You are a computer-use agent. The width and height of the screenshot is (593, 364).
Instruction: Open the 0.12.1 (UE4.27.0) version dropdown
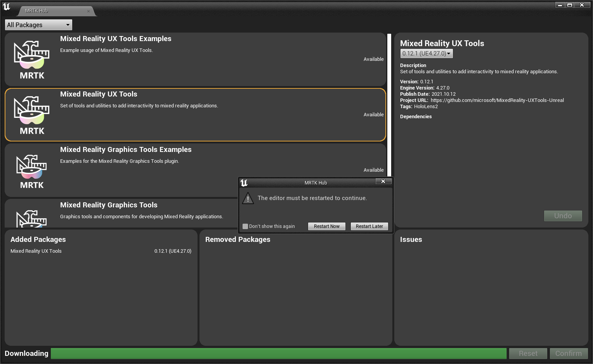[x=426, y=53]
